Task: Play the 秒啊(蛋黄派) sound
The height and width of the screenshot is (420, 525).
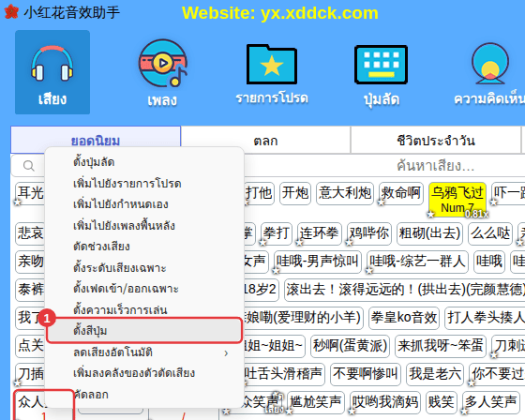Action: click(351, 346)
